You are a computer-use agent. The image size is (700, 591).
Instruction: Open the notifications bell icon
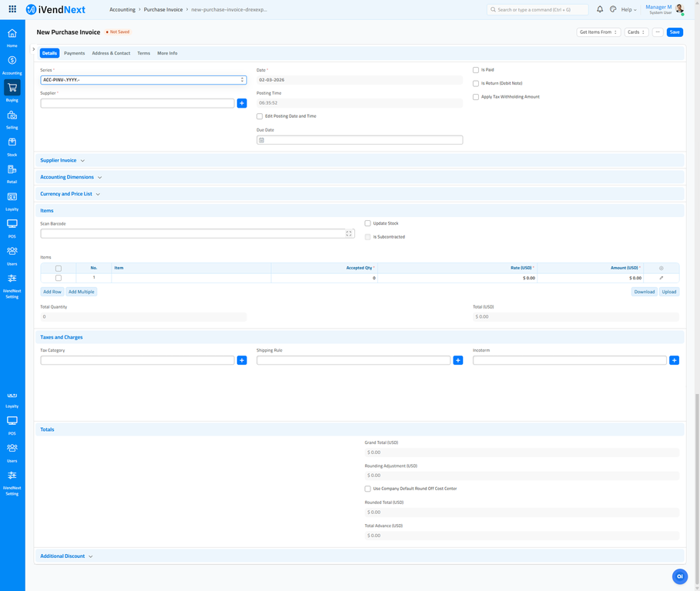[600, 9]
